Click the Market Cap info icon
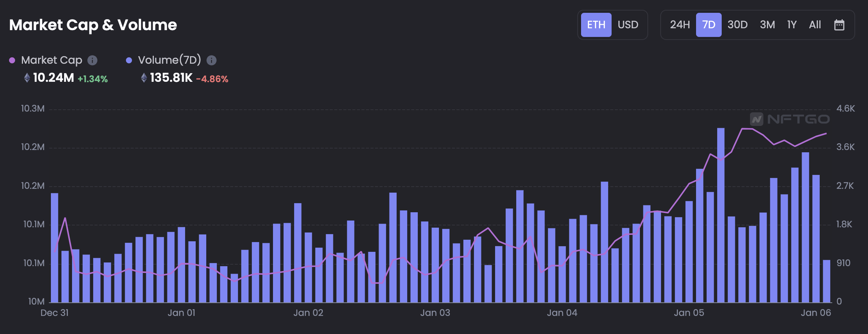This screenshot has width=868, height=334. click(92, 60)
